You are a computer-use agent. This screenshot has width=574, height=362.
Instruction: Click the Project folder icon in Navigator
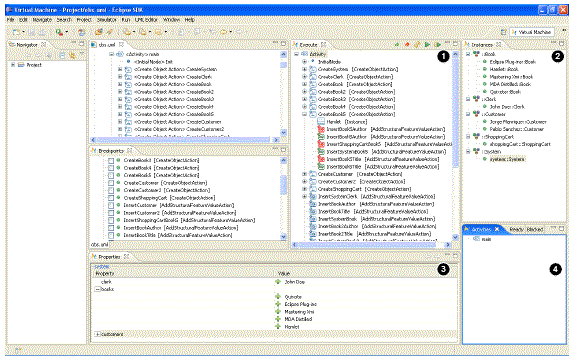(x=21, y=65)
